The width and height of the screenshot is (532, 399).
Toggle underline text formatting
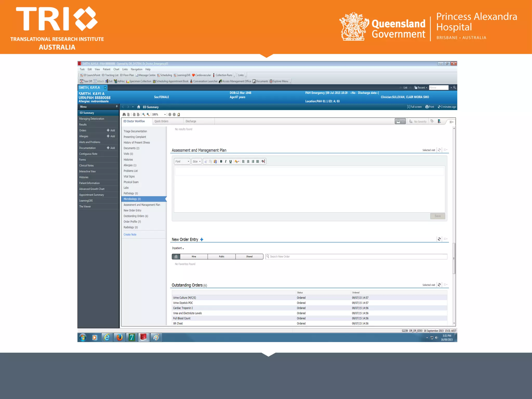click(230, 161)
